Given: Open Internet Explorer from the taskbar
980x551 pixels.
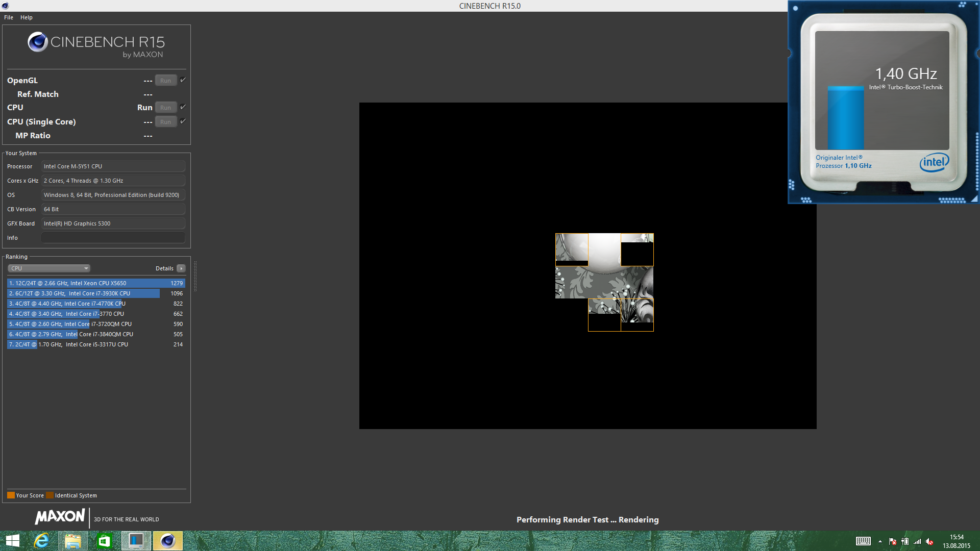Looking at the screenshot, I should [x=41, y=541].
